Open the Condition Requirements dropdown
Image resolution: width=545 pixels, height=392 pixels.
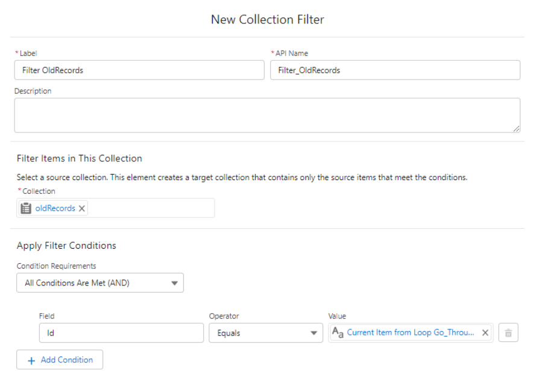99,283
